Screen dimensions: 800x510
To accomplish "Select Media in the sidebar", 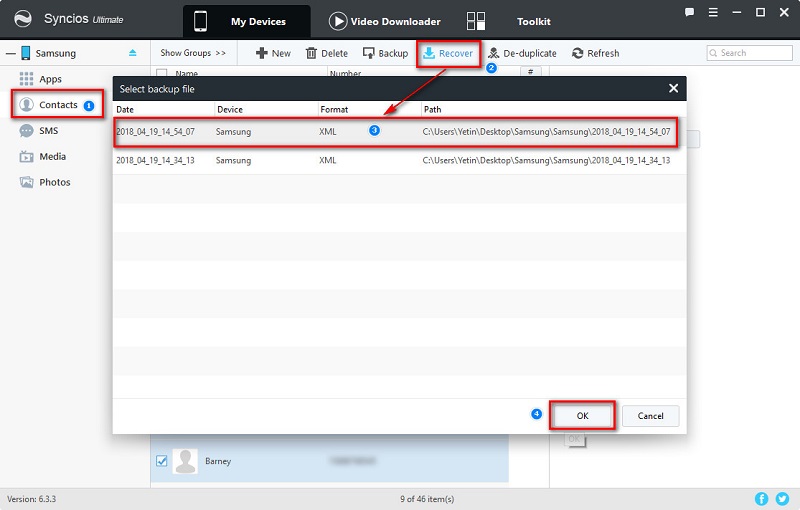I will (x=43, y=157).
